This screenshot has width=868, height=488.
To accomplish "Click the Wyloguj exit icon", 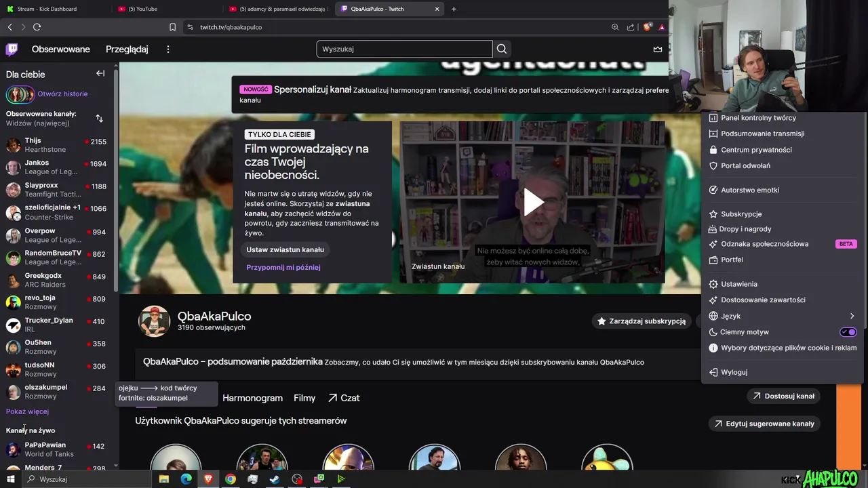I will coord(713,372).
